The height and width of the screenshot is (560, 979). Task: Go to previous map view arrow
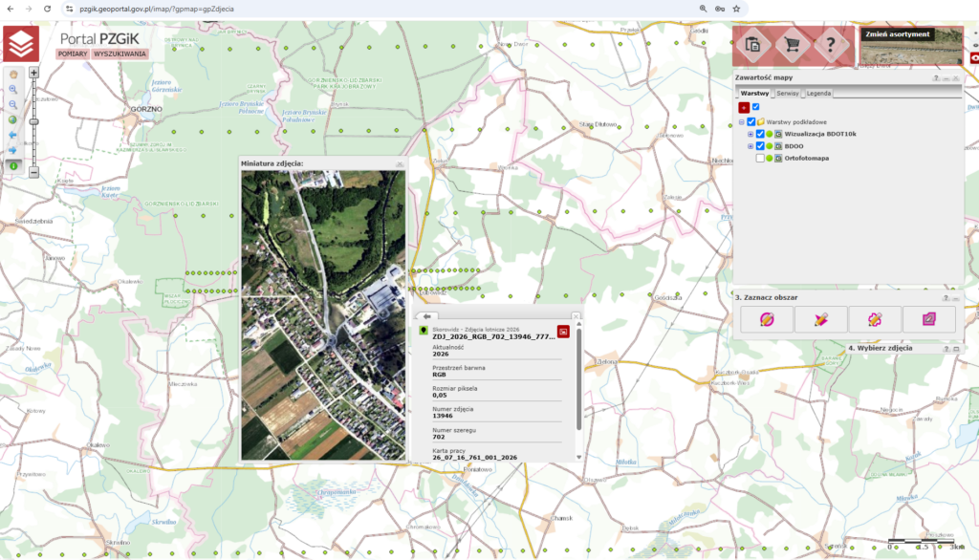[x=12, y=135]
